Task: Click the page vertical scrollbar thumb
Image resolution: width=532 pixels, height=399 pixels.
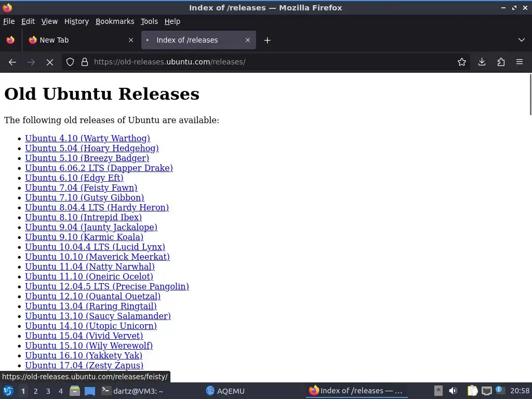Action: tap(530, 95)
